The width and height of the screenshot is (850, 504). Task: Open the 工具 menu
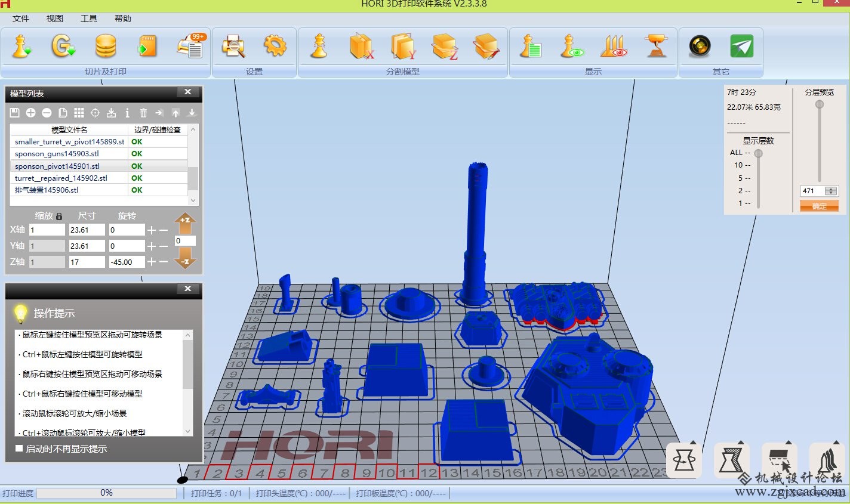(x=89, y=18)
